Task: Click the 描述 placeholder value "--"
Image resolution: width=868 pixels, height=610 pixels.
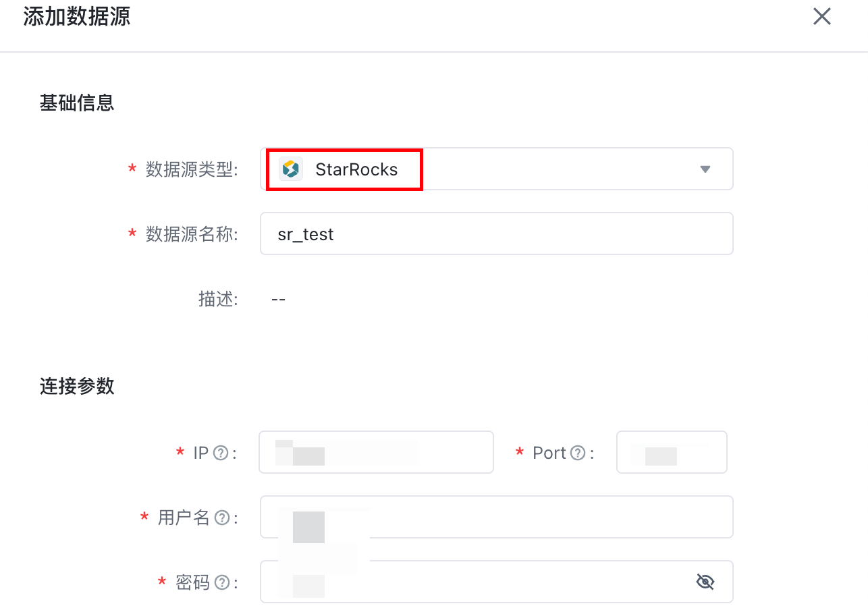Action: click(278, 299)
